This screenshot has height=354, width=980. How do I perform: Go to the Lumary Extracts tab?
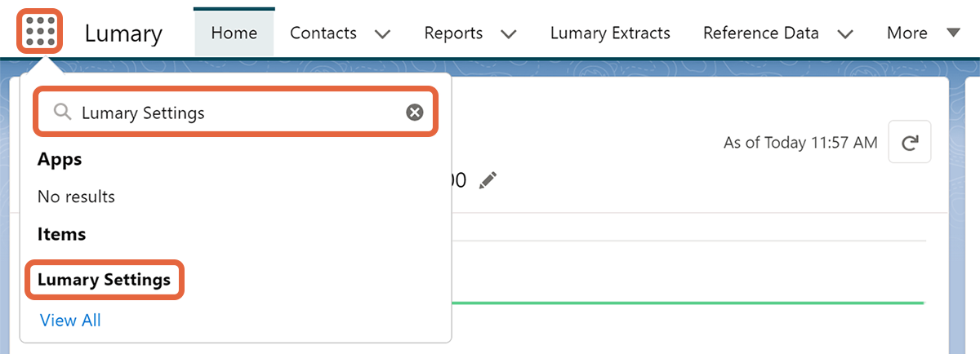coord(610,33)
